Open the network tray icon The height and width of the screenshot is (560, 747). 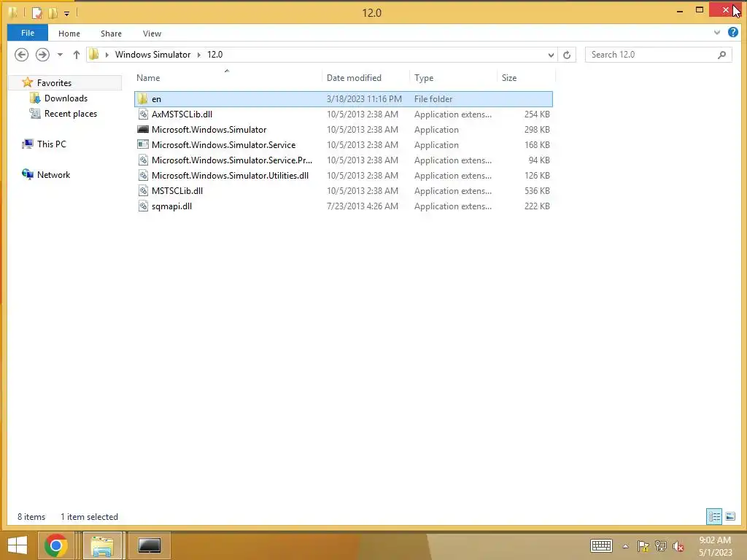tap(660, 546)
